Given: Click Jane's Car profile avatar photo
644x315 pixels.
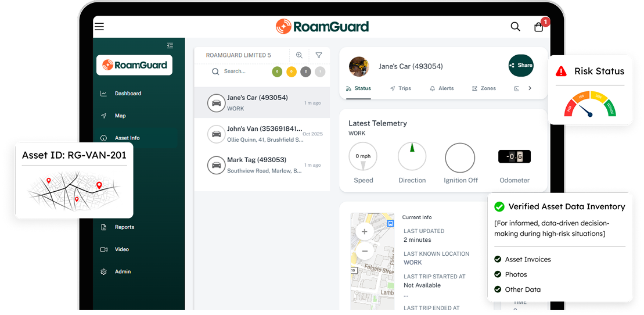Looking at the screenshot, I should click(x=359, y=67).
